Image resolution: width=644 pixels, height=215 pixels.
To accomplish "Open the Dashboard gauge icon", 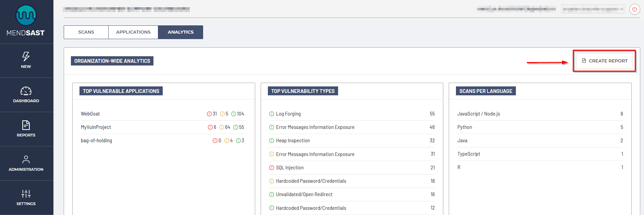I will tap(26, 91).
